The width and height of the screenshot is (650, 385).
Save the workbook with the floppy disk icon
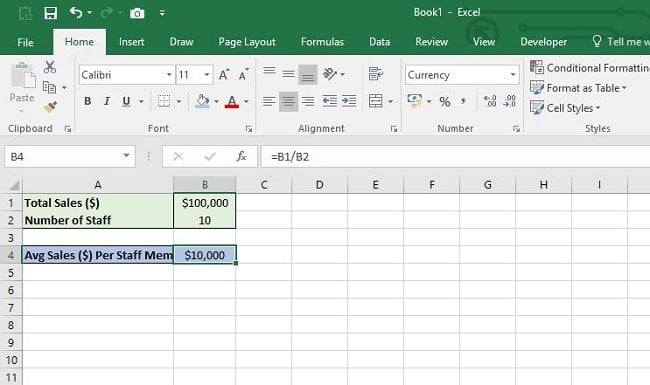[x=51, y=13]
